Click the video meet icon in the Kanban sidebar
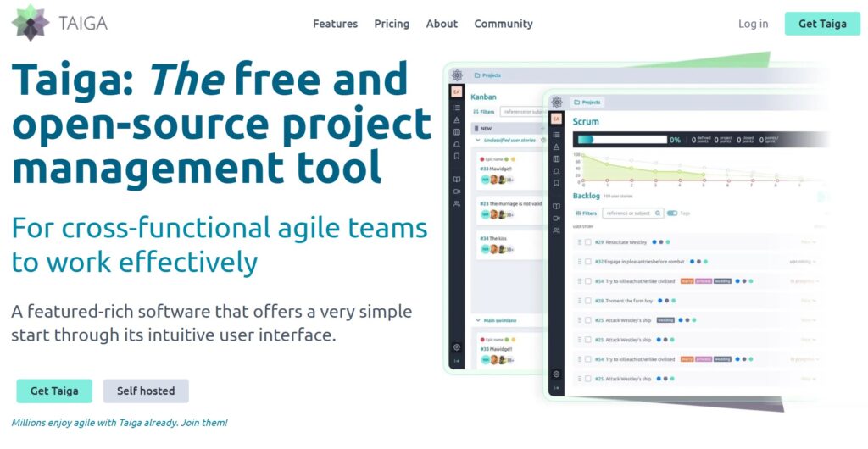 457,191
